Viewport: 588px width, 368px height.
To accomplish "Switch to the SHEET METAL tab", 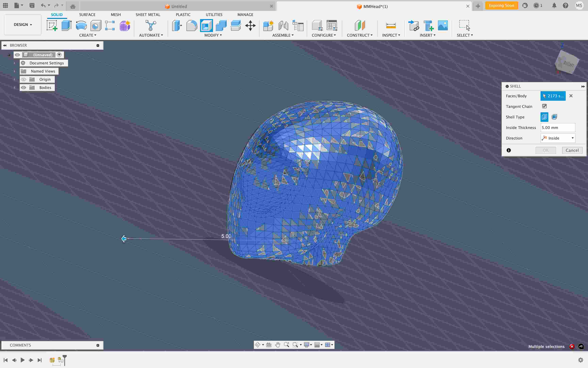I will [148, 15].
